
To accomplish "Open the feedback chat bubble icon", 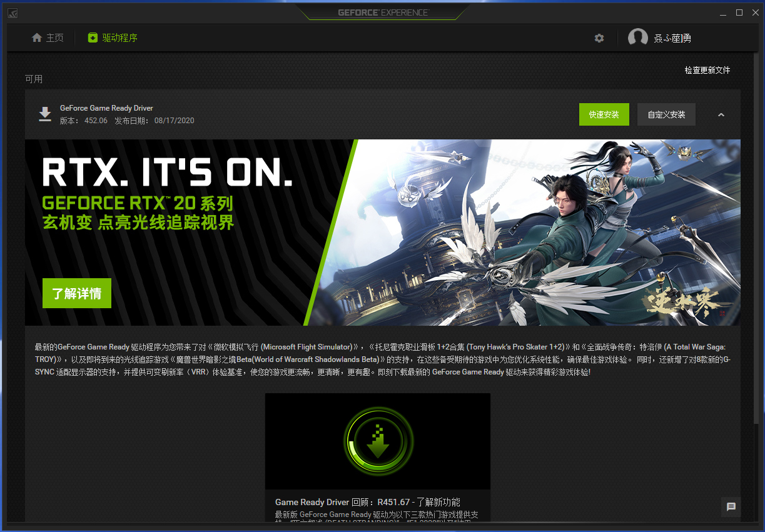I will pyautogui.click(x=731, y=507).
